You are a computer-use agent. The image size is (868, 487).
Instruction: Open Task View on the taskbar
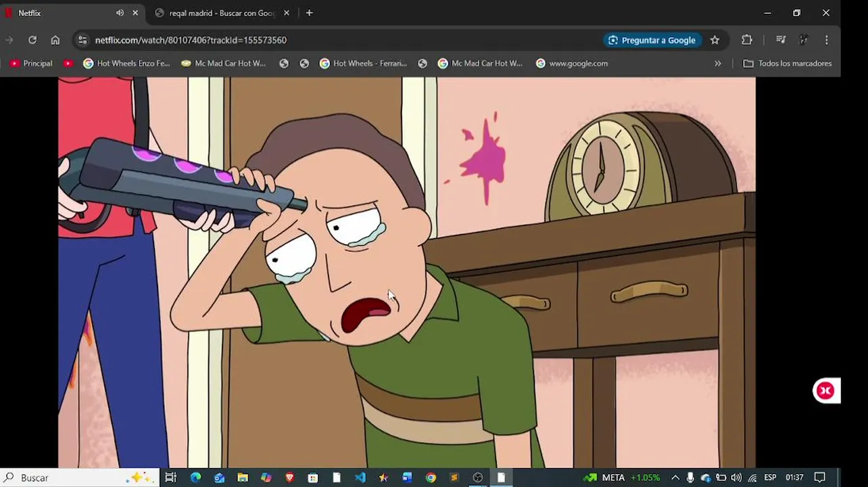171,478
